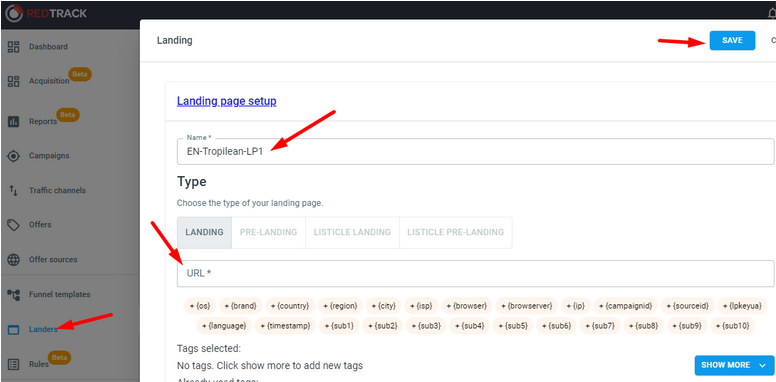
Task: Add the {isp} macro
Action: click(x=421, y=306)
